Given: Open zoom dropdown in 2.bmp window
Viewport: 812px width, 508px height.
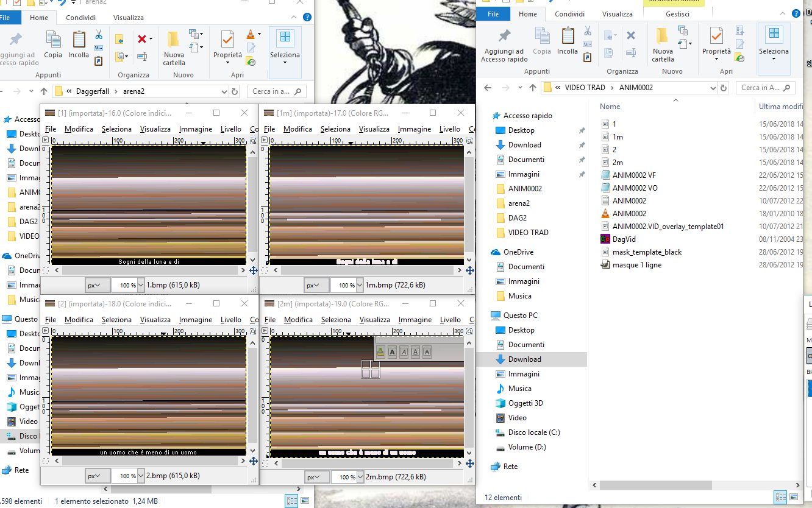Looking at the screenshot, I should [x=141, y=476].
